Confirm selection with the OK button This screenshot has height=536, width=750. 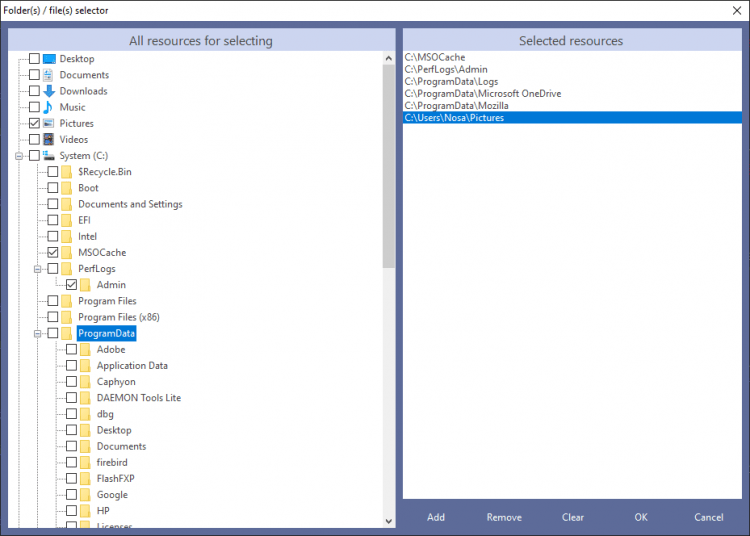(641, 517)
